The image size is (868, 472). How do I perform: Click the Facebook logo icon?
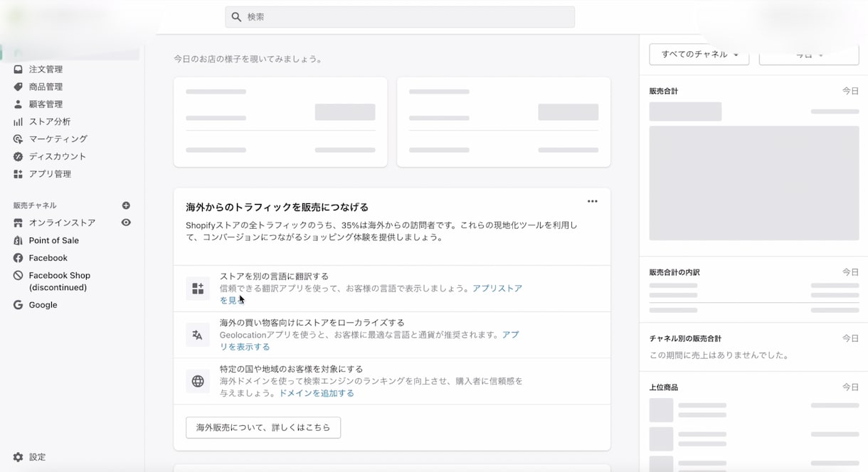click(18, 258)
